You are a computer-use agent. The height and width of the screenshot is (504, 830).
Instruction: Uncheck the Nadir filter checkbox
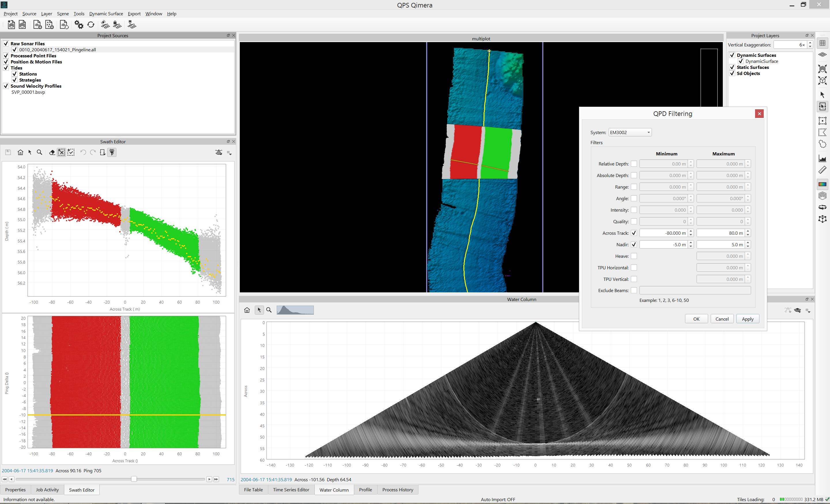point(634,245)
